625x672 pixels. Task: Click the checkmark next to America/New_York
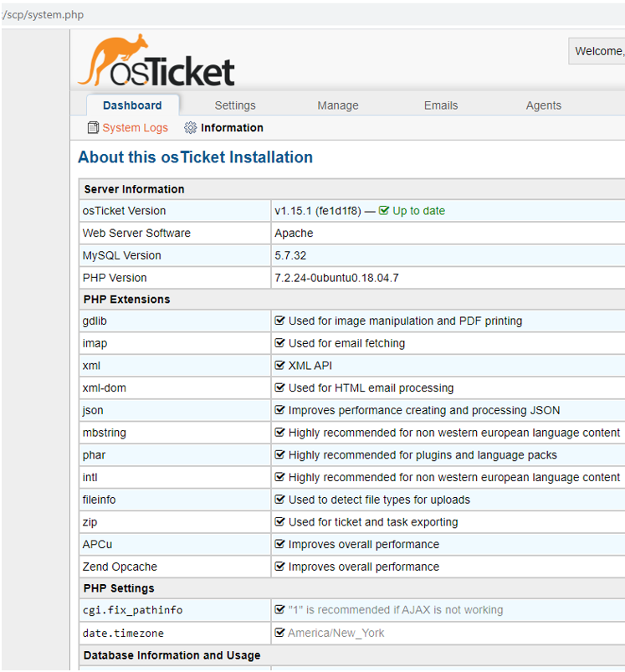(x=280, y=633)
